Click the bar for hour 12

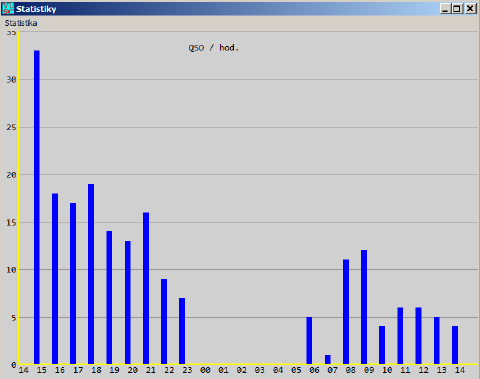click(x=419, y=336)
